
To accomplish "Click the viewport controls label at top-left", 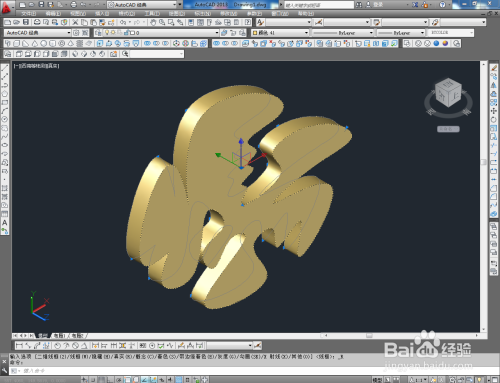I will 36,66.
